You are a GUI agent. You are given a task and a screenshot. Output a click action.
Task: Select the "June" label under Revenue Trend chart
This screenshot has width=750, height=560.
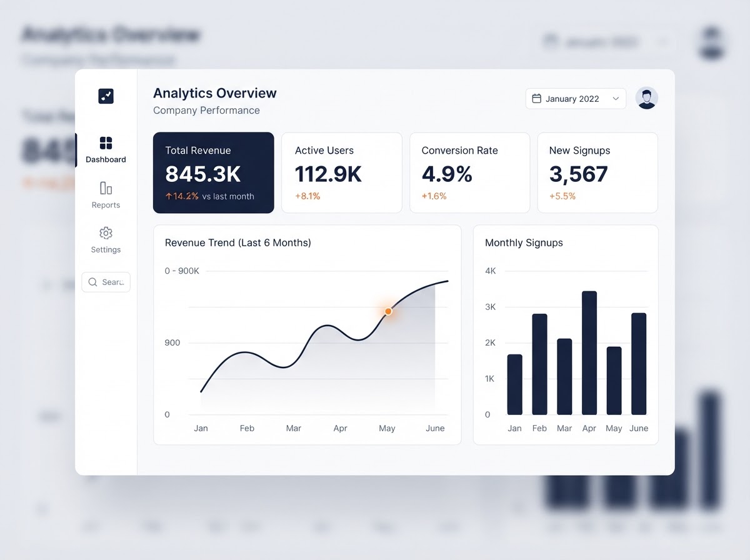point(435,428)
